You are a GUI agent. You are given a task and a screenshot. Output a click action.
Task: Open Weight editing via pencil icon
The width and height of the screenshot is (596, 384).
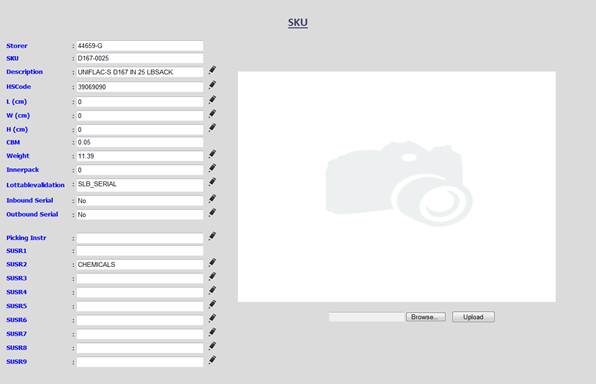point(212,154)
